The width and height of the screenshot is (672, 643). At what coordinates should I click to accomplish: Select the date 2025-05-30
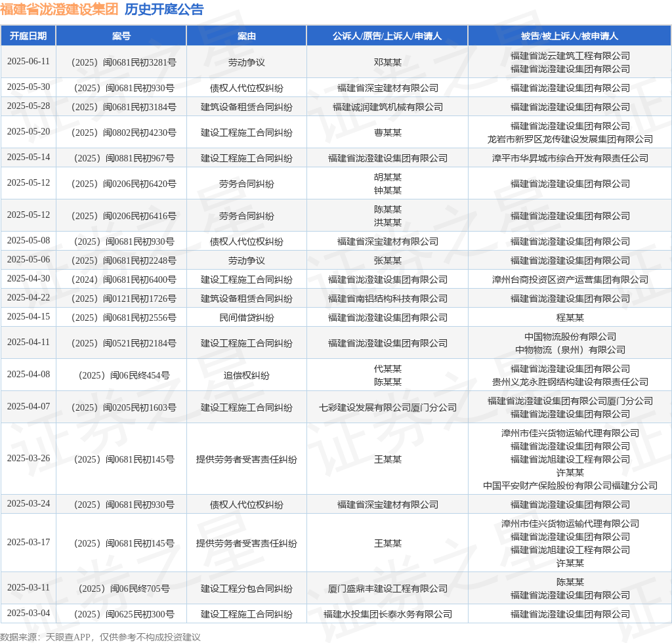(x=28, y=87)
